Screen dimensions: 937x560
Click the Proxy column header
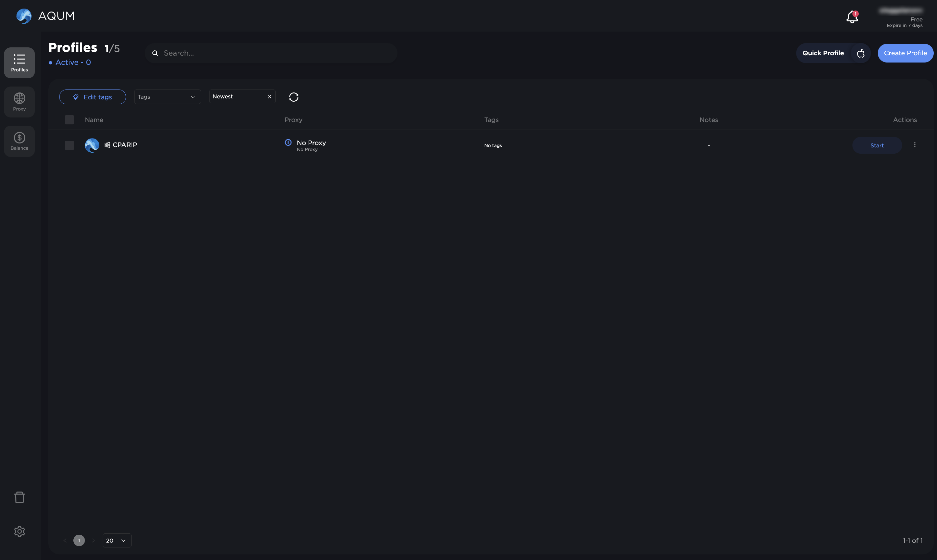[293, 120]
